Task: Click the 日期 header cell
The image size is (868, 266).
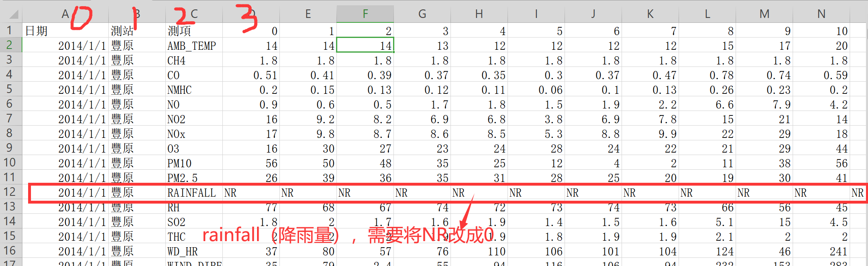Action: pos(65,31)
